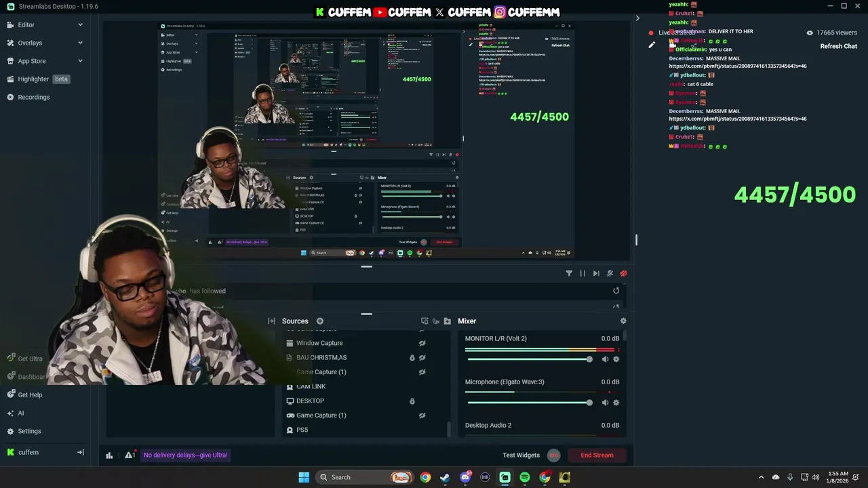Image resolution: width=868 pixels, height=488 pixels.
Task: Click the Mixer panel scrollbar
Action: click(x=625, y=336)
